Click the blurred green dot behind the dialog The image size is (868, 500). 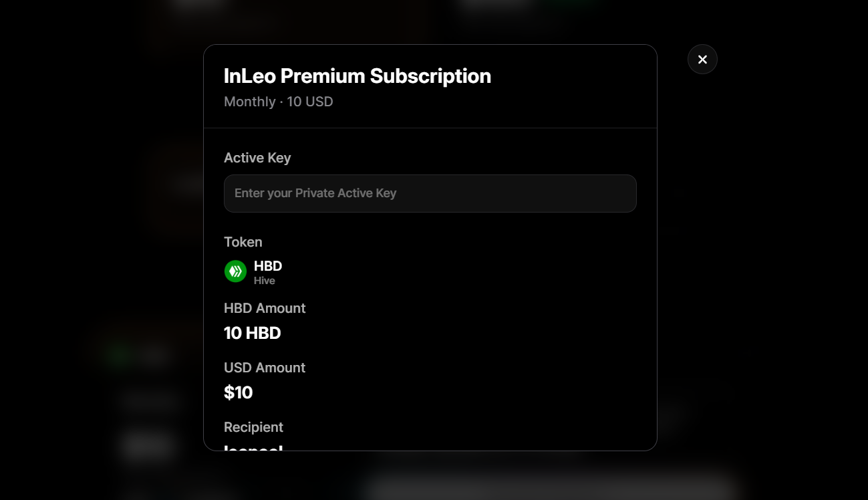(x=120, y=354)
